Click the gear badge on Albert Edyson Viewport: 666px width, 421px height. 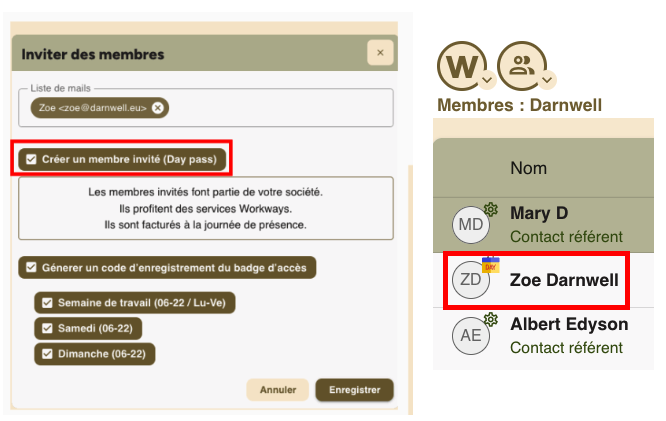click(x=490, y=320)
